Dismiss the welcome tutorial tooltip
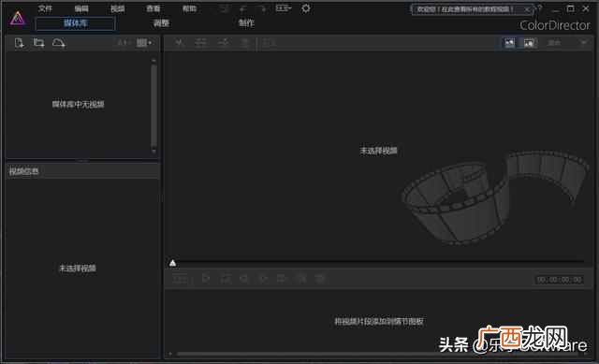Screen dimensions: 599x364 pyautogui.click(x=527, y=9)
